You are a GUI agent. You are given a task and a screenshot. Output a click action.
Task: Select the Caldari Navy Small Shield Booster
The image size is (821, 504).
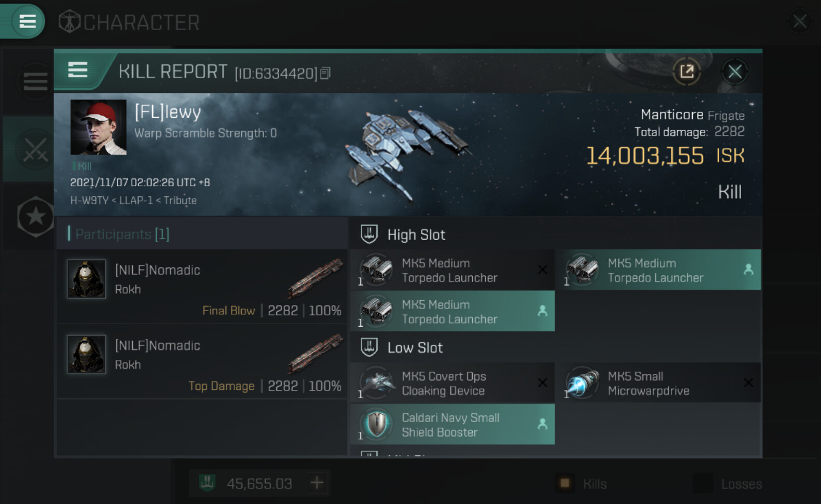point(451,425)
